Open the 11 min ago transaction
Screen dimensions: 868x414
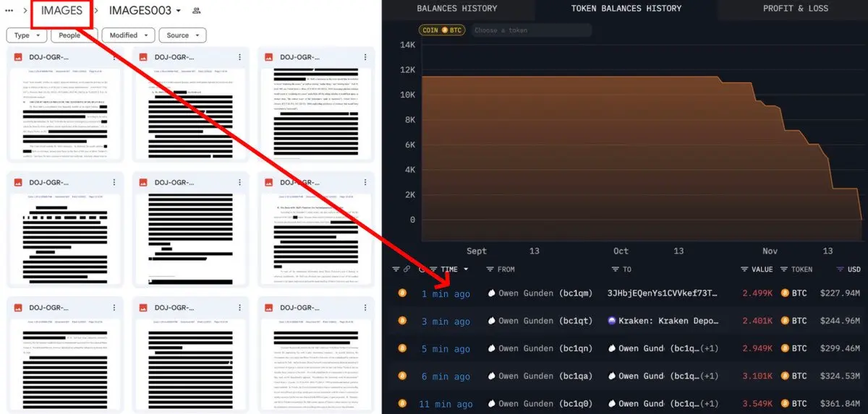pyautogui.click(x=447, y=404)
